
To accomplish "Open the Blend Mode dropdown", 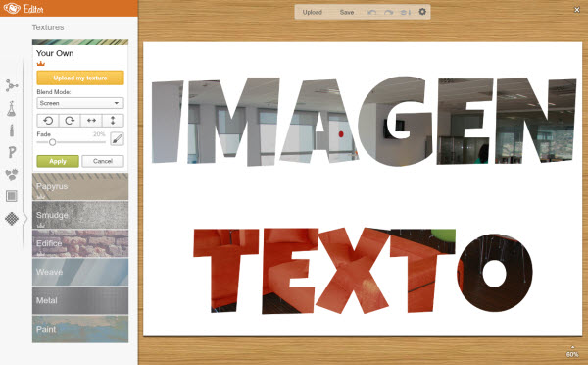I will tap(80, 103).
